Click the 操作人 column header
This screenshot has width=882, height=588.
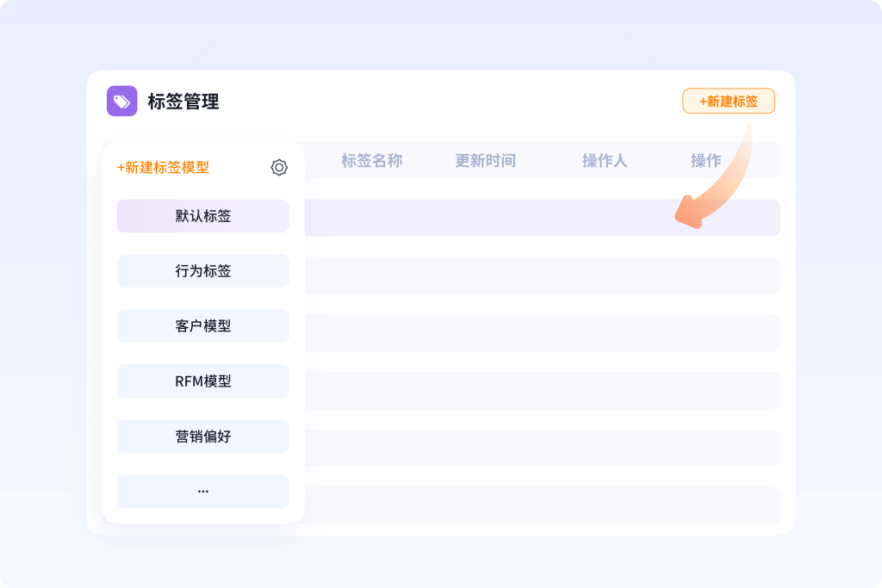point(605,161)
